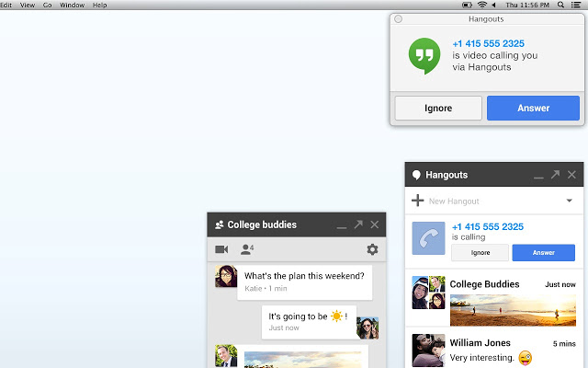This screenshot has height=368, width=588.
Task: Open the William Jones conversation
Action: click(494, 350)
